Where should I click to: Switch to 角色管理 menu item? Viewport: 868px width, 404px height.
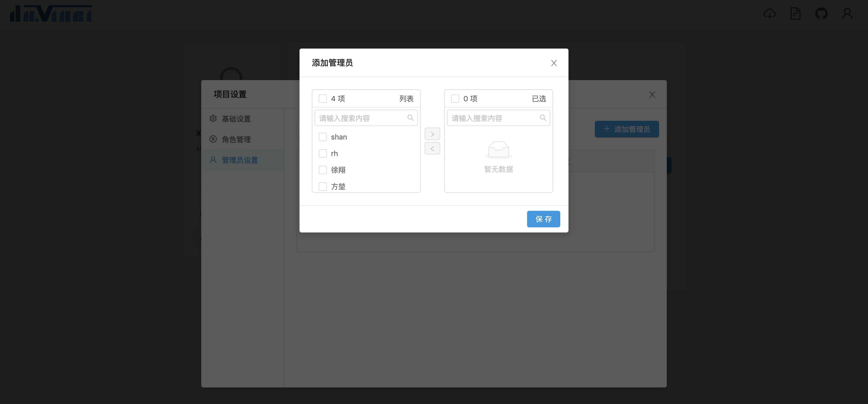coord(236,139)
